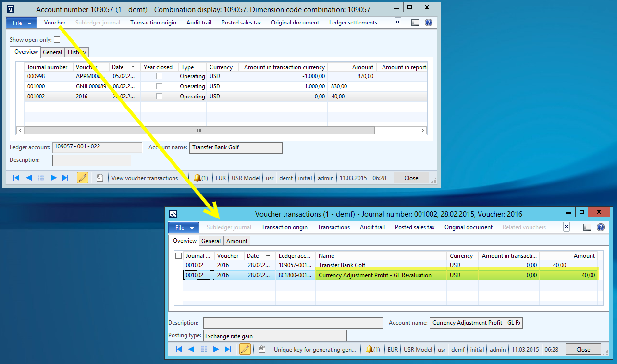Image resolution: width=617 pixels, height=364 pixels.
Task: Expand toolbar overflow chevron in Account window
Action: [398, 22]
